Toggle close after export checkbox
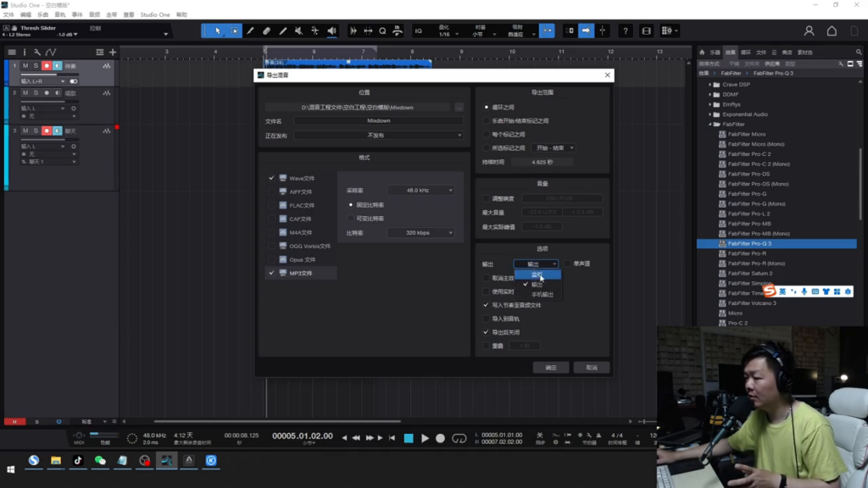The height and width of the screenshot is (488, 868). tap(486, 332)
